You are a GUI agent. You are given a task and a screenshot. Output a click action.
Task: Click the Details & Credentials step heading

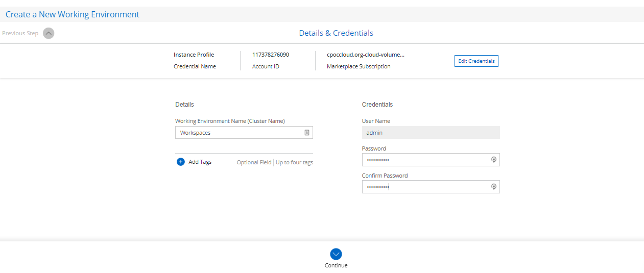pyautogui.click(x=336, y=33)
